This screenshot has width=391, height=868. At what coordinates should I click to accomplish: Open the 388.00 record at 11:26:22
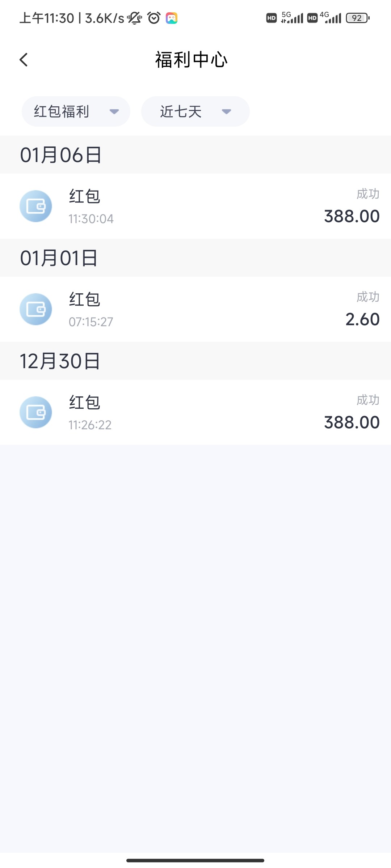pyautogui.click(x=195, y=412)
